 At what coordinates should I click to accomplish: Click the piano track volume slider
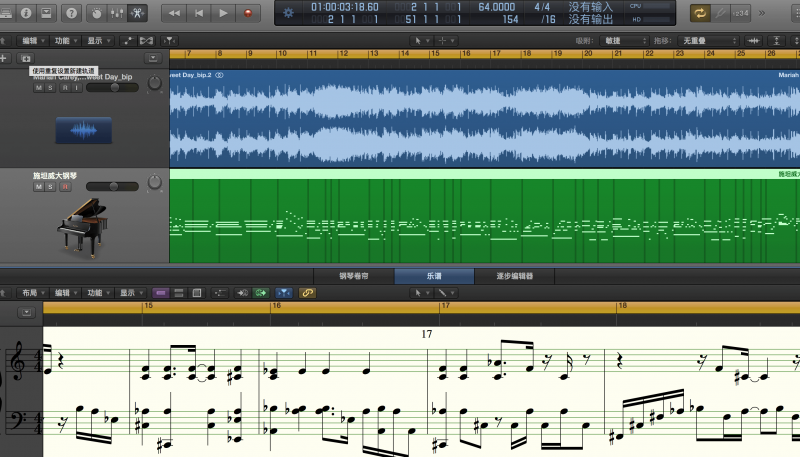[x=112, y=186]
